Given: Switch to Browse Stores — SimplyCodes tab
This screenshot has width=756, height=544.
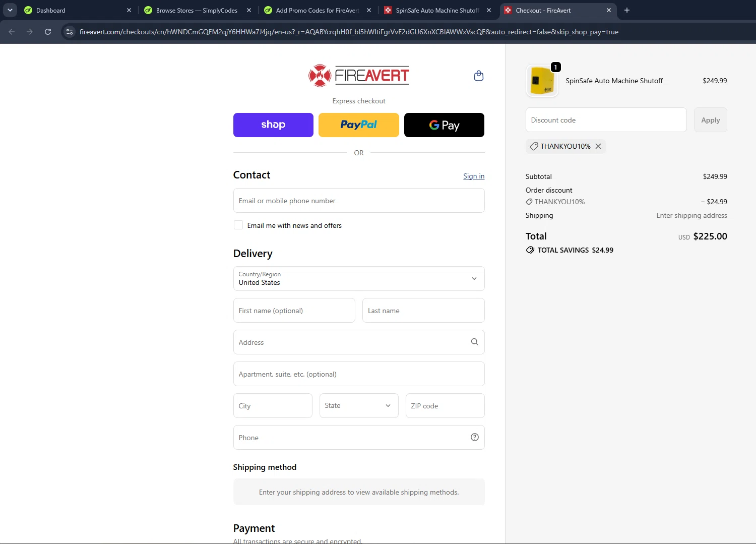Looking at the screenshot, I should (x=197, y=10).
